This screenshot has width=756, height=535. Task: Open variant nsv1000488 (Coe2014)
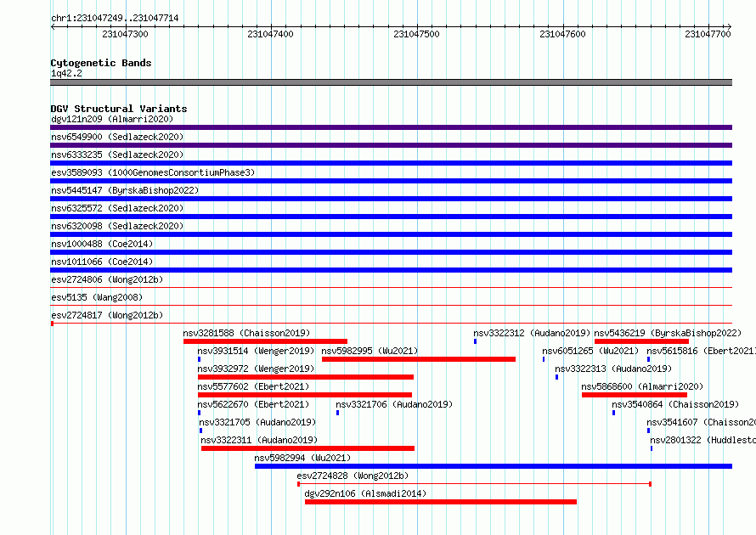[x=102, y=244]
